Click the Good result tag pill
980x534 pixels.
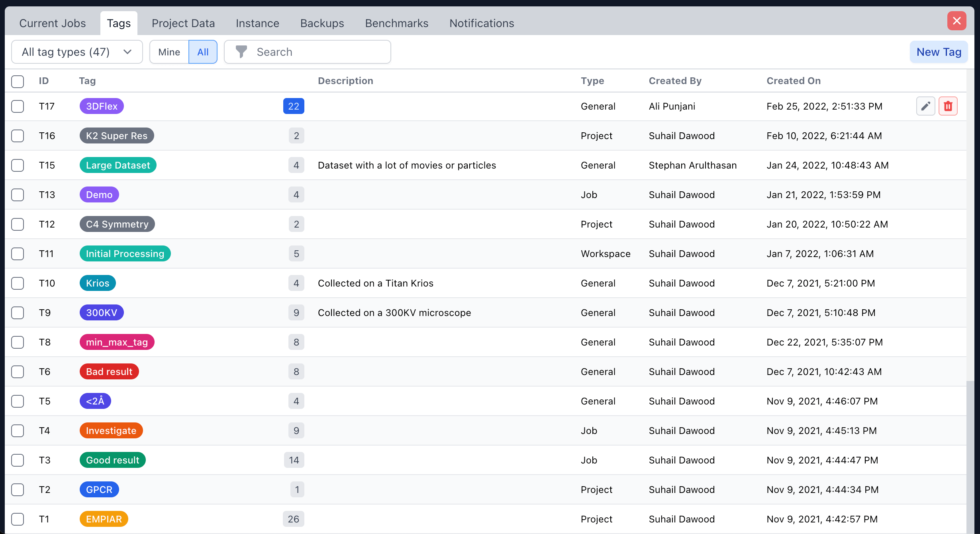coord(113,460)
